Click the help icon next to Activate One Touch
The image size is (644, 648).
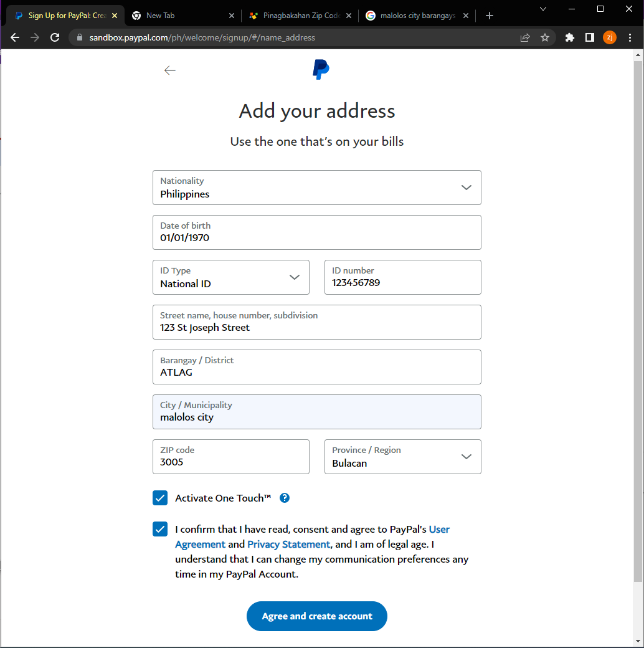285,498
